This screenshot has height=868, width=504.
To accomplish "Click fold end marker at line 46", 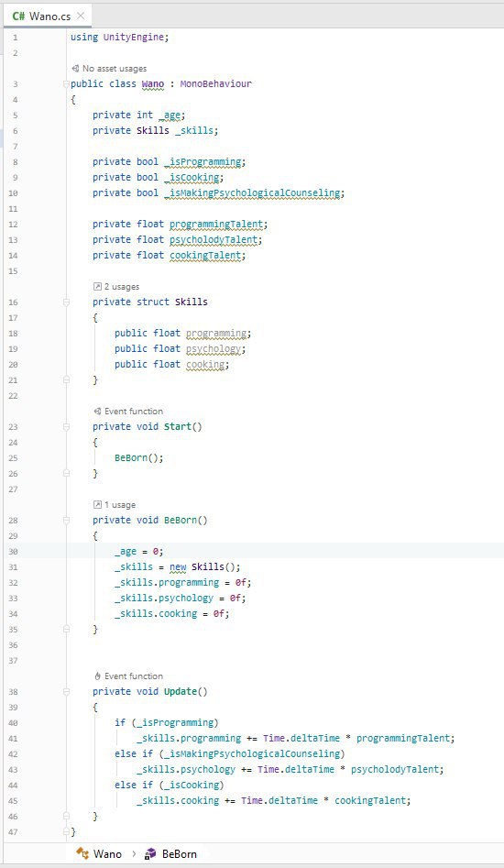I will [66, 816].
